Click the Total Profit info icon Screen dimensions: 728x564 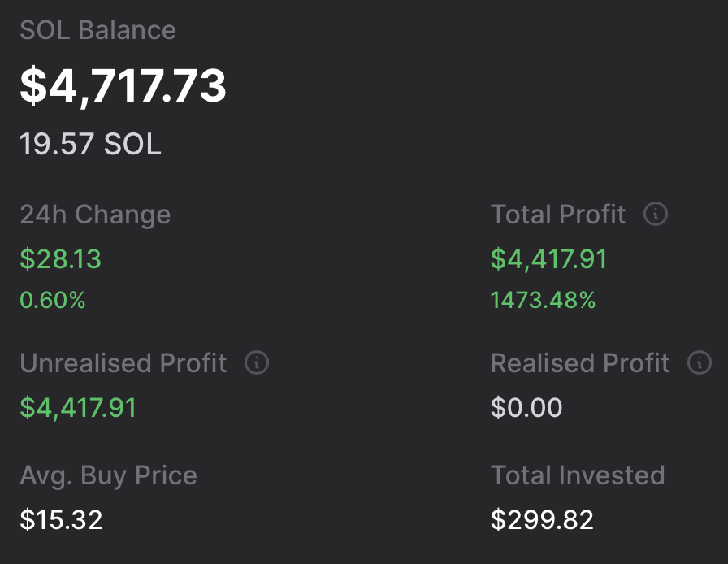[655, 215]
